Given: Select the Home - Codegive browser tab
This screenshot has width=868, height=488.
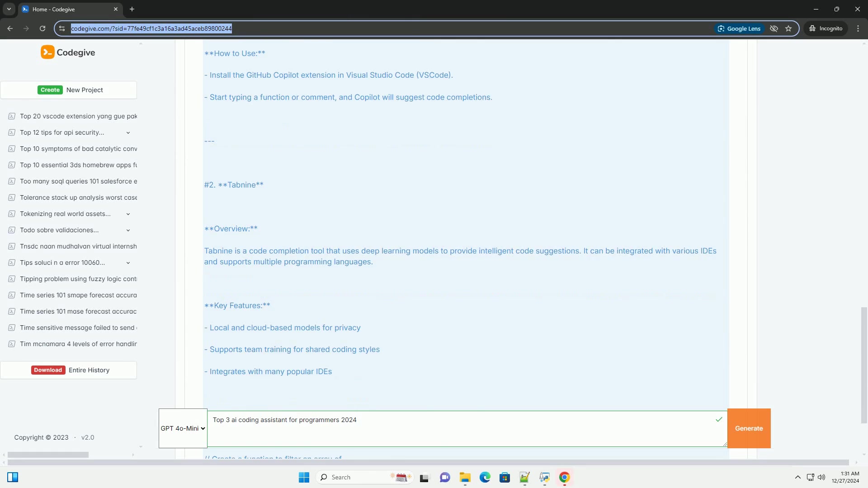Looking at the screenshot, I should (70, 9).
